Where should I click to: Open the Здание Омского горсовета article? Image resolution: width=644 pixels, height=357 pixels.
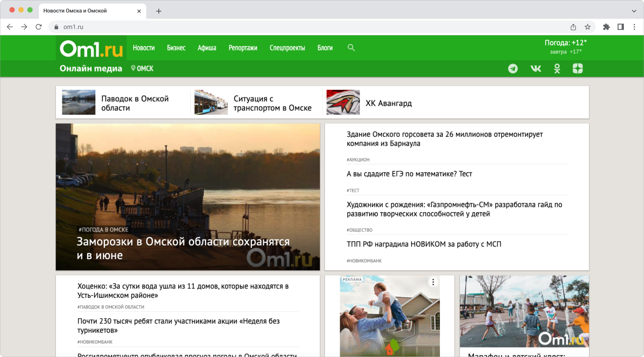445,139
